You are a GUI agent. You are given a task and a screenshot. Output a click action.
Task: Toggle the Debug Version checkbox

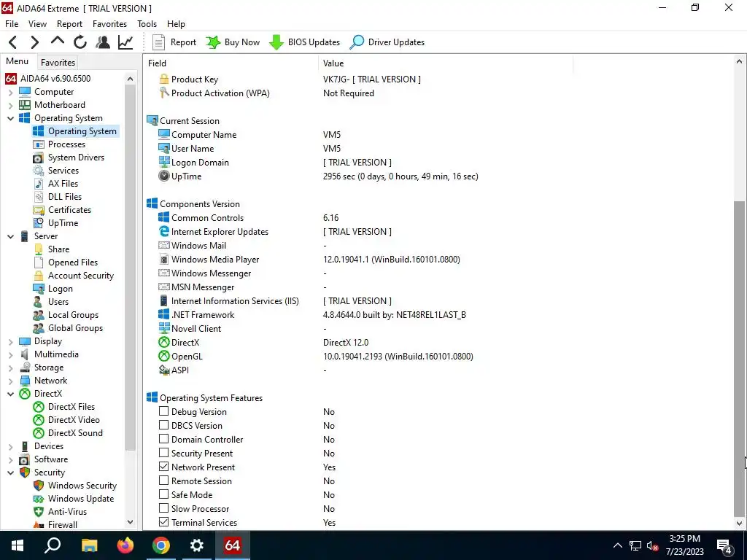pyautogui.click(x=164, y=411)
